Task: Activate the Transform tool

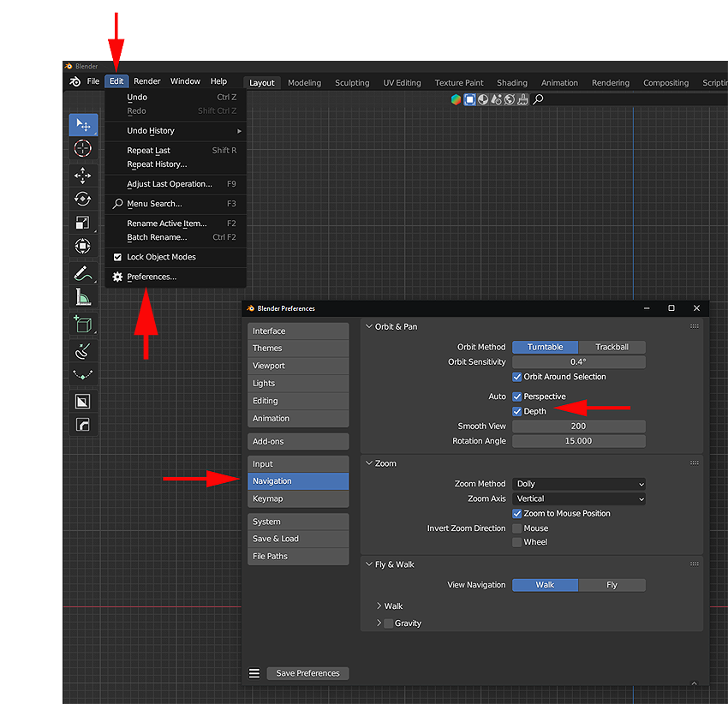Action: 82,246
